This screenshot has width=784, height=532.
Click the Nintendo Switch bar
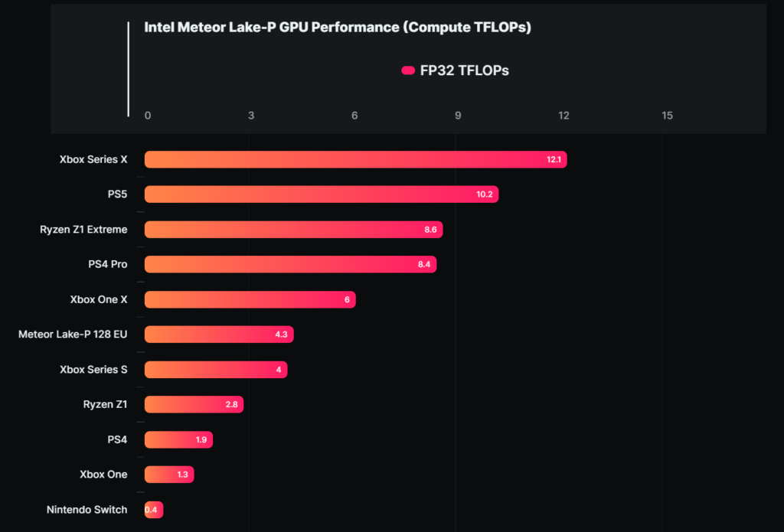[x=153, y=510]
